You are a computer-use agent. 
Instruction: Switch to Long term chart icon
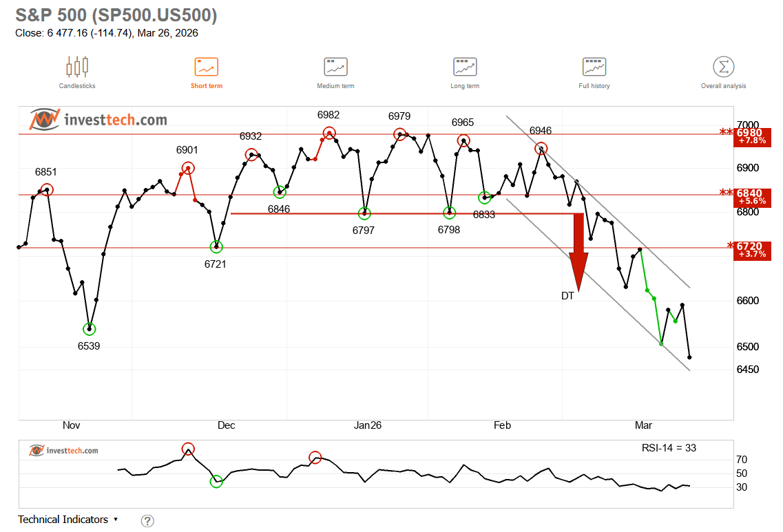tap(465, 67)
